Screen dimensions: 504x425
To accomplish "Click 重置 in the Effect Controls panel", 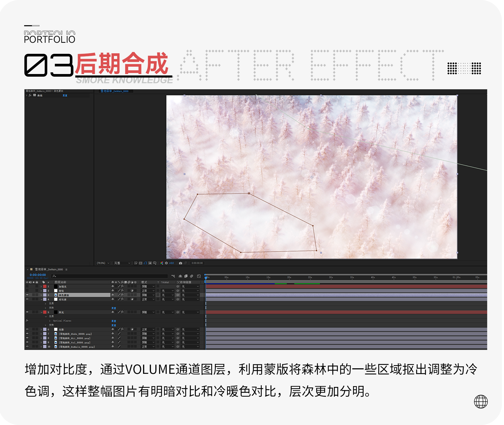I will (65, 95).
